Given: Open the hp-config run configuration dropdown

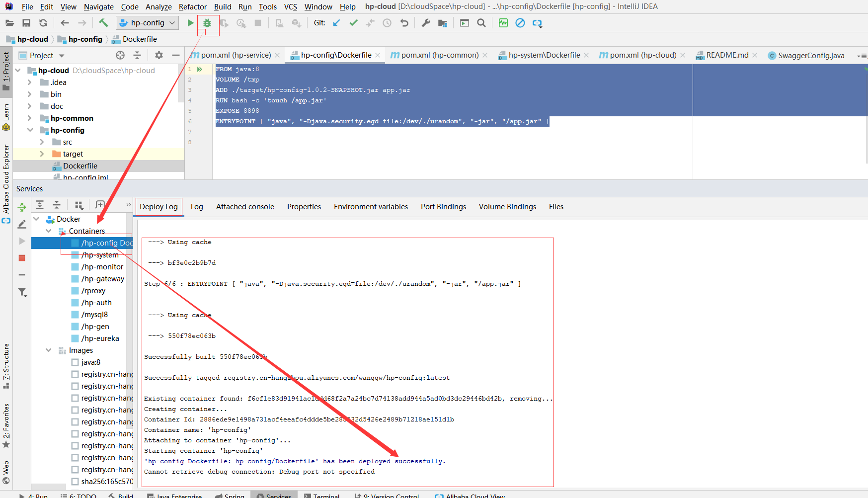Looking at the screenshot, I should tap(148, 23).
